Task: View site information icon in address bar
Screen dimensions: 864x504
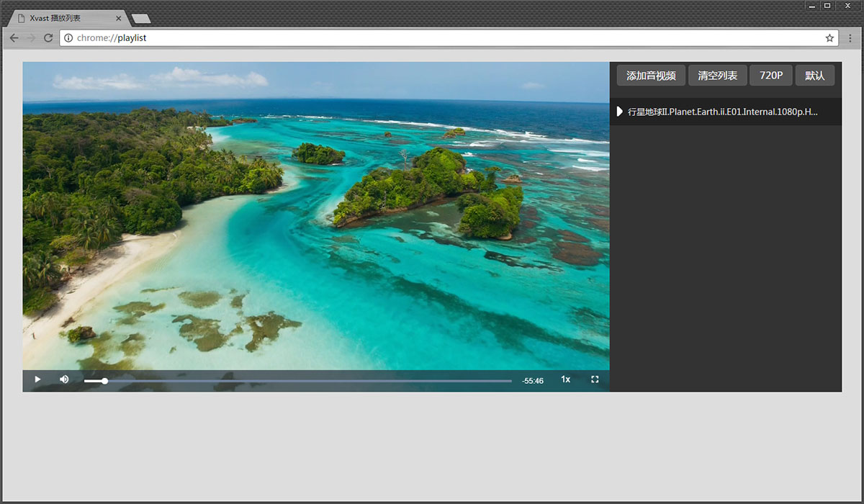Action: pos(68,37)
